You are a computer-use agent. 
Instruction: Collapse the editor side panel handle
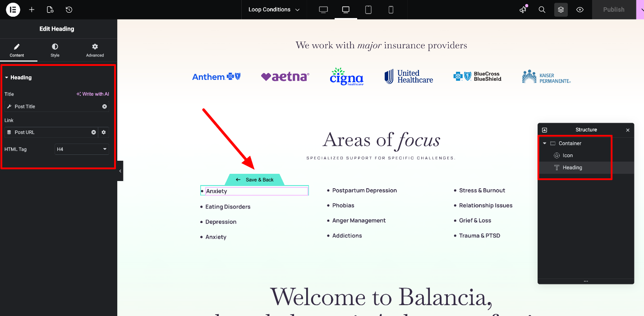pyautogui.click(x=120, y=171)
